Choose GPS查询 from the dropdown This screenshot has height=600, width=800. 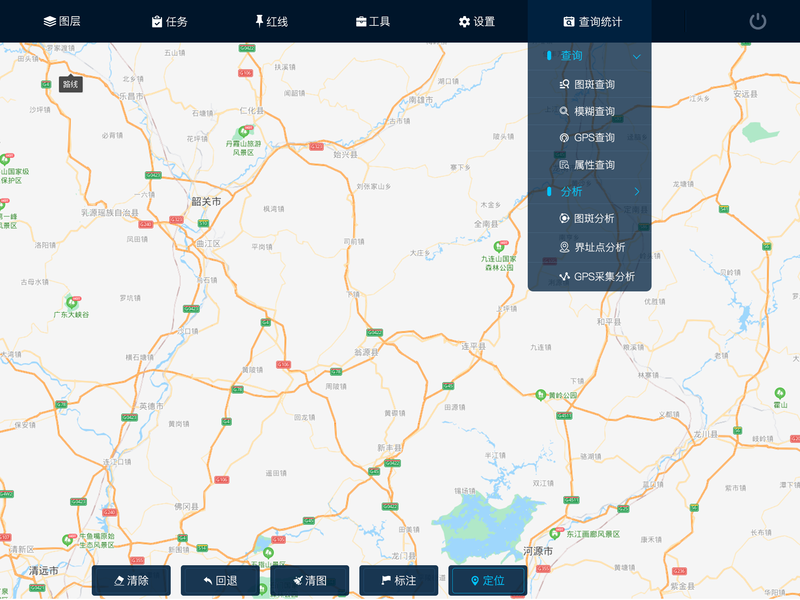[590, 138]
